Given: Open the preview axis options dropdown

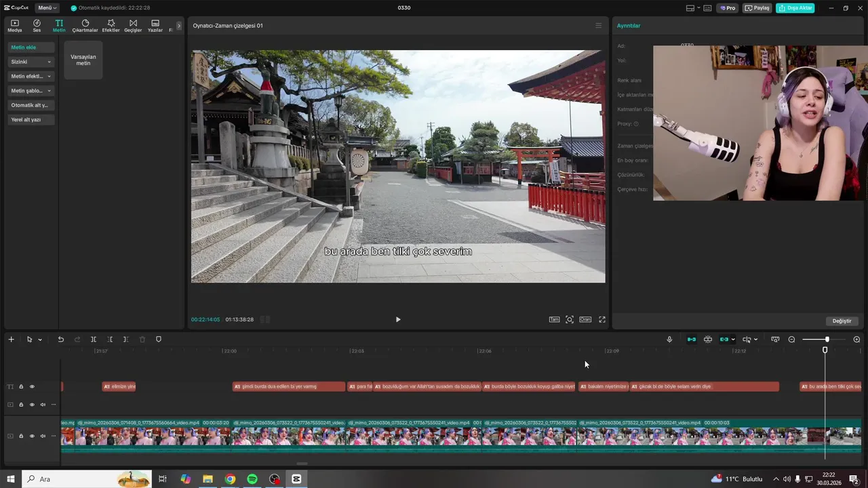Looking at the screenshot, I should pos(755,340).
